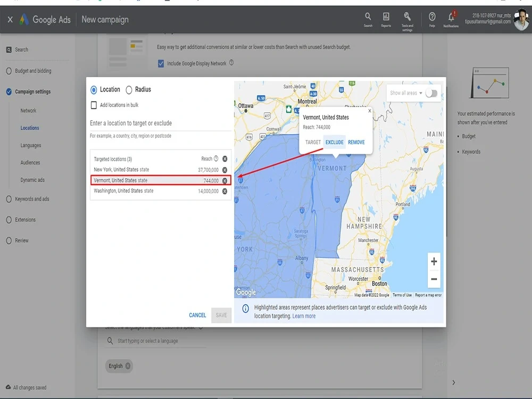This screenshot has width=532, height=399.
Task: Select Dynamic ads in sidebar
Action: tap(32, 180)
